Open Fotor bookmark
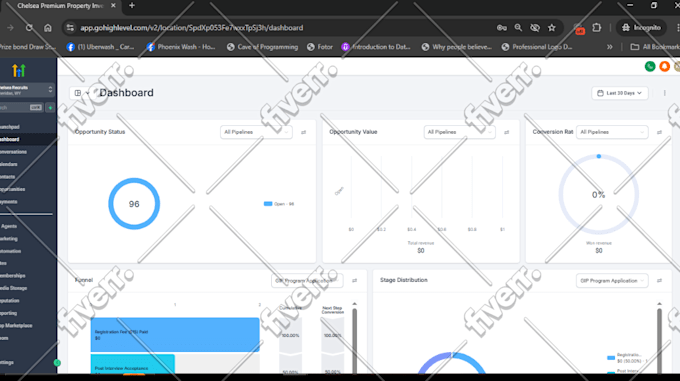This screenshot has width=680, height=381. point(320,47)
